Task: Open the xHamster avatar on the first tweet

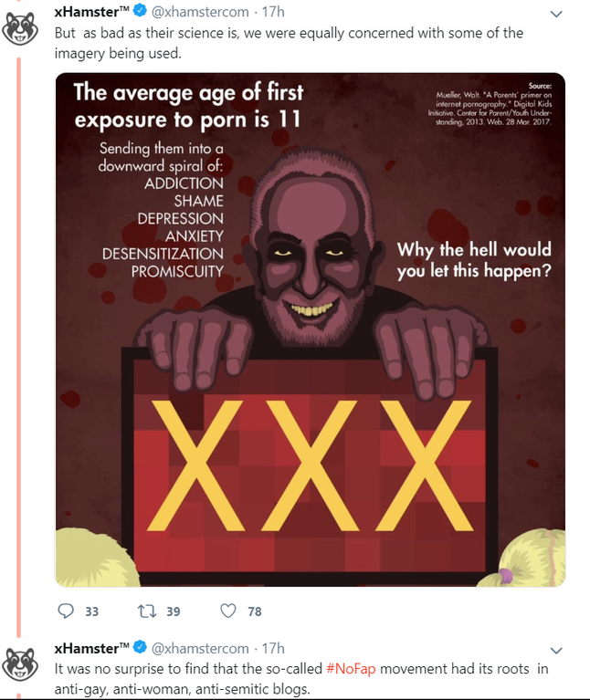Action: click(20, 27)
